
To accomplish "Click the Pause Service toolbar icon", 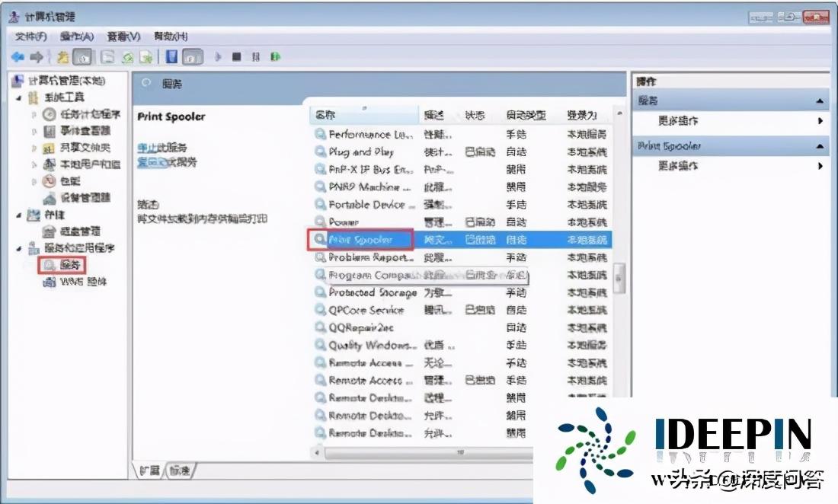I will click(256, 57).
